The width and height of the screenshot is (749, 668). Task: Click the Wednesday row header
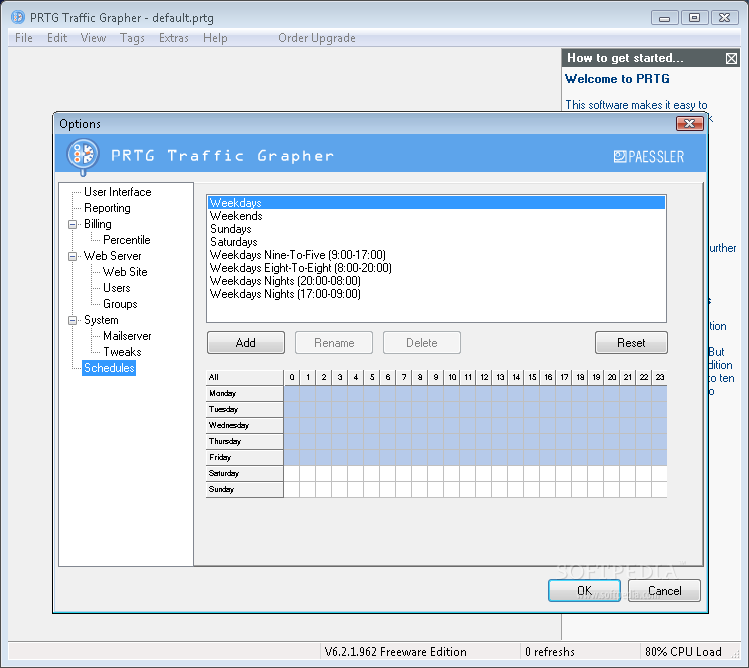(x=245, y=426)
